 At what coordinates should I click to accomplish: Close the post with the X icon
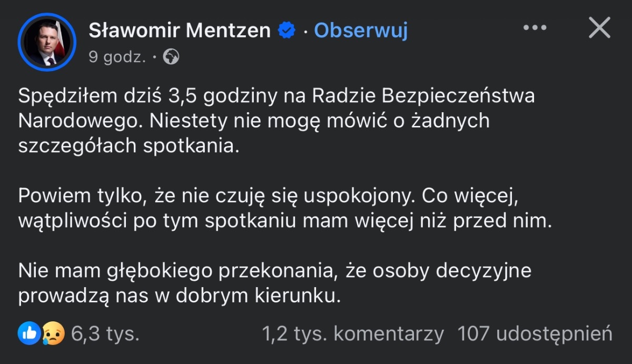(x=599, y=28)
